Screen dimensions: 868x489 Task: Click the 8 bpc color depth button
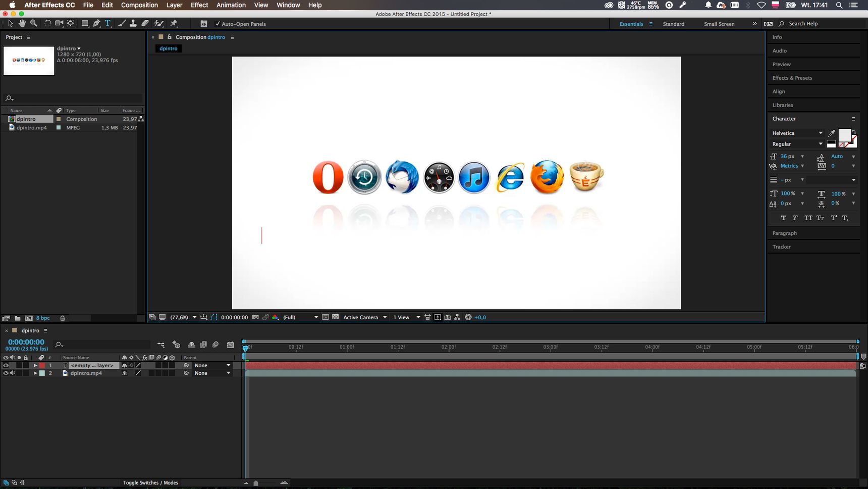[43, 318]
